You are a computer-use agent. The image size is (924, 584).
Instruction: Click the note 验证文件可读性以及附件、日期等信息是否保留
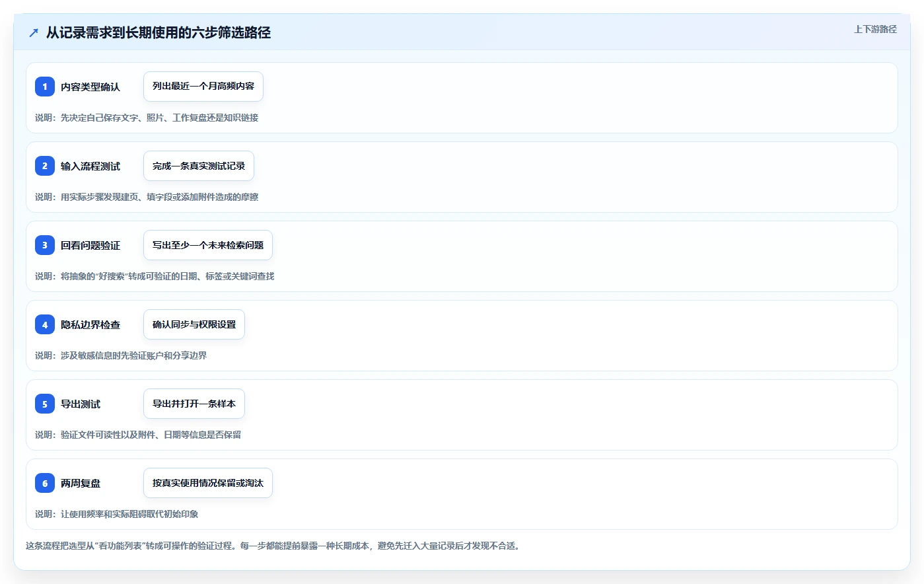click(151, 435)
